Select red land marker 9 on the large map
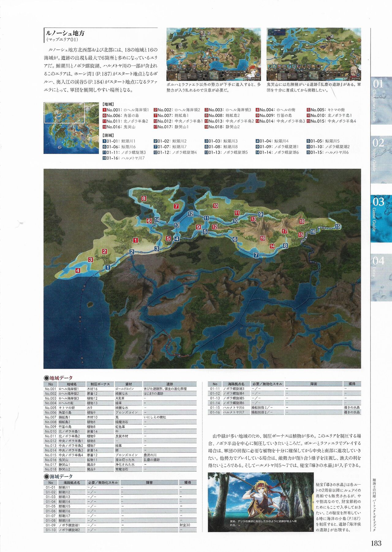 (198, 227)
